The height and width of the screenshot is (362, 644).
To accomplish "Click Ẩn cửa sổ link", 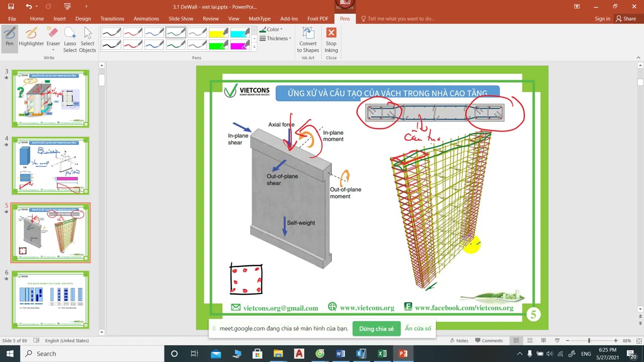I will click(418, 329).
